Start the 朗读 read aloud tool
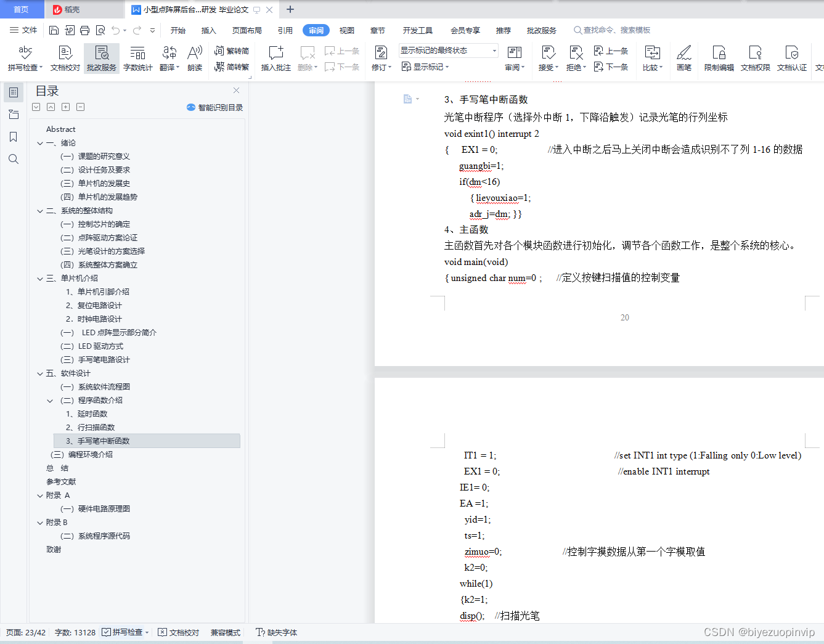824x644 pixels. [195, 59]
